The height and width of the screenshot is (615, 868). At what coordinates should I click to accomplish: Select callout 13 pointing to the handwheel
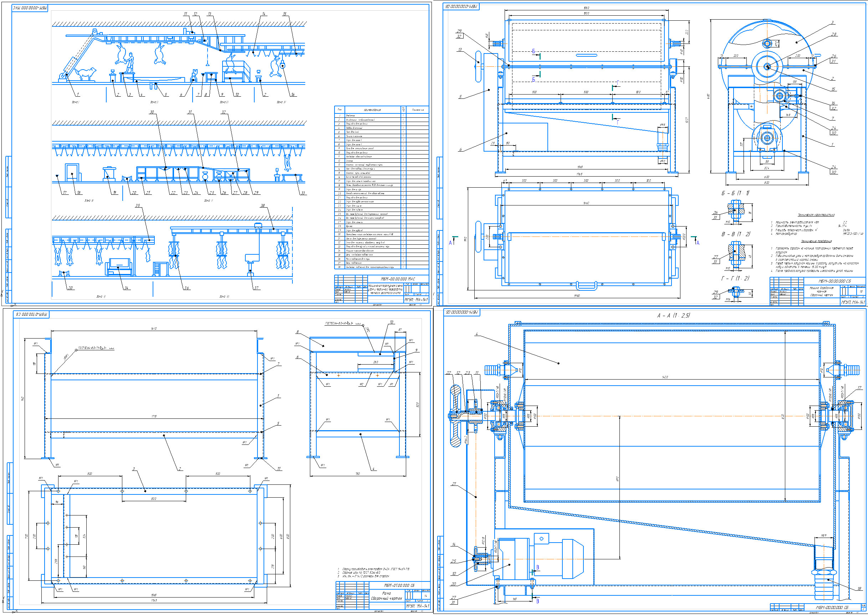click(x=460, y=50)
